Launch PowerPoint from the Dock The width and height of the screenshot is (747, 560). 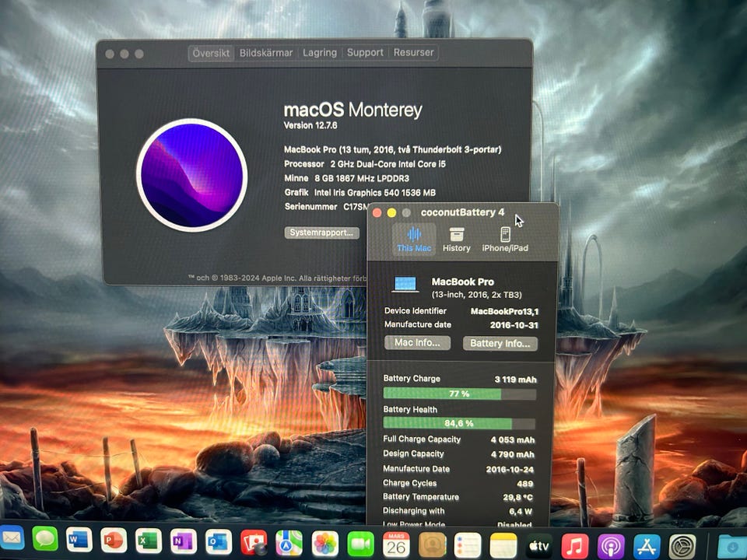(x=114, y=541)
